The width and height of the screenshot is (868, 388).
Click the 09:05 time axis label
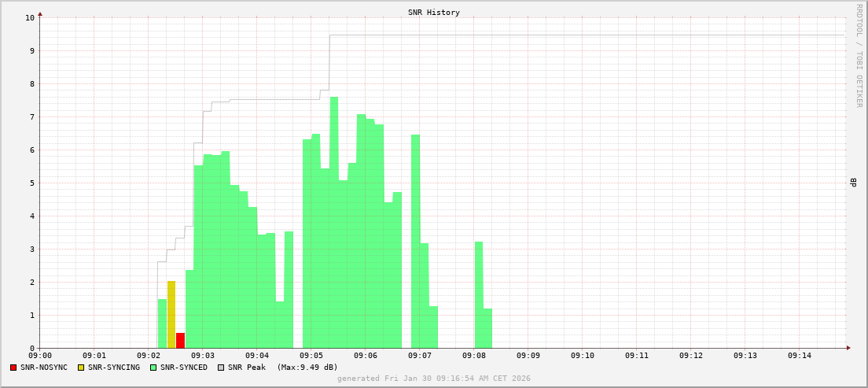tap(311, 356)
